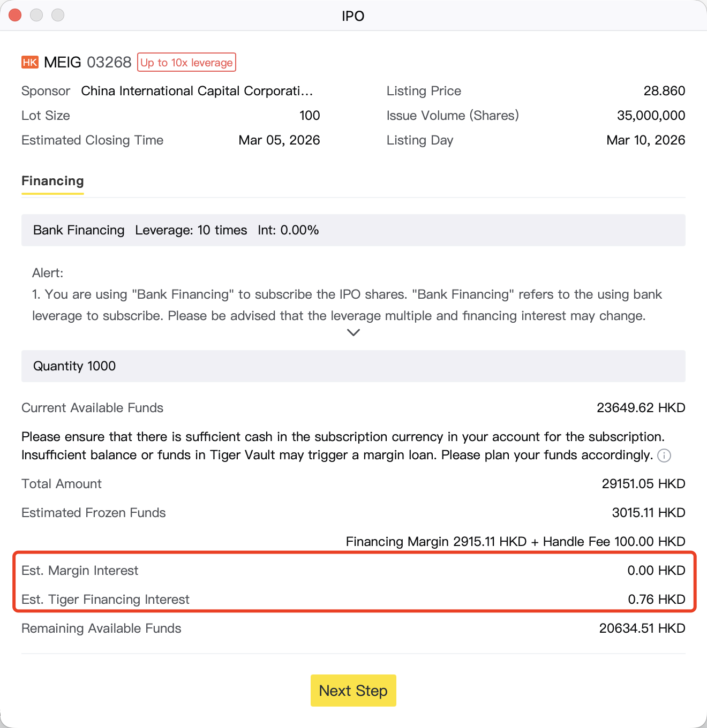Open the Quantity 1000 selector
This screenshot has height=728, width=707.
[x=353, y=366]
